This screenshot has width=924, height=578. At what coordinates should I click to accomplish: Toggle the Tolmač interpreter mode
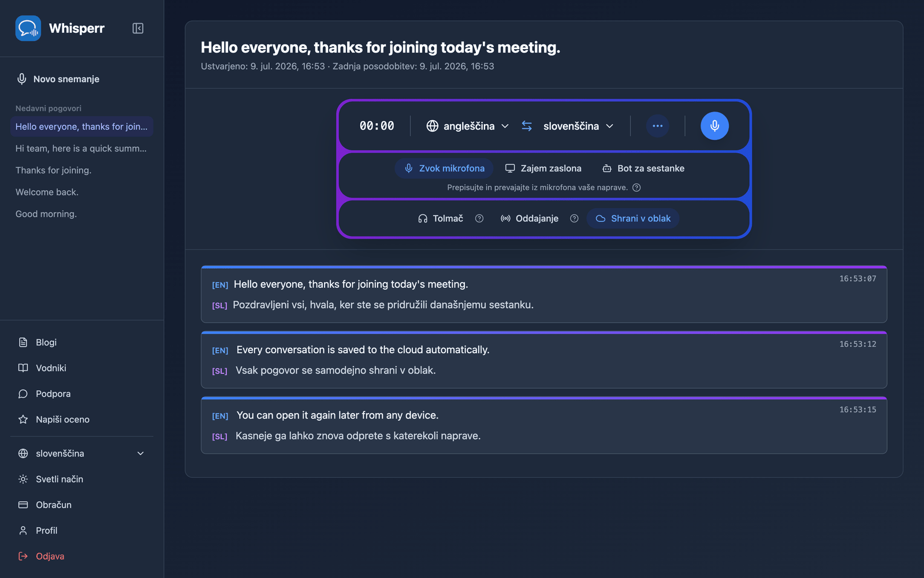coord(441,218)
